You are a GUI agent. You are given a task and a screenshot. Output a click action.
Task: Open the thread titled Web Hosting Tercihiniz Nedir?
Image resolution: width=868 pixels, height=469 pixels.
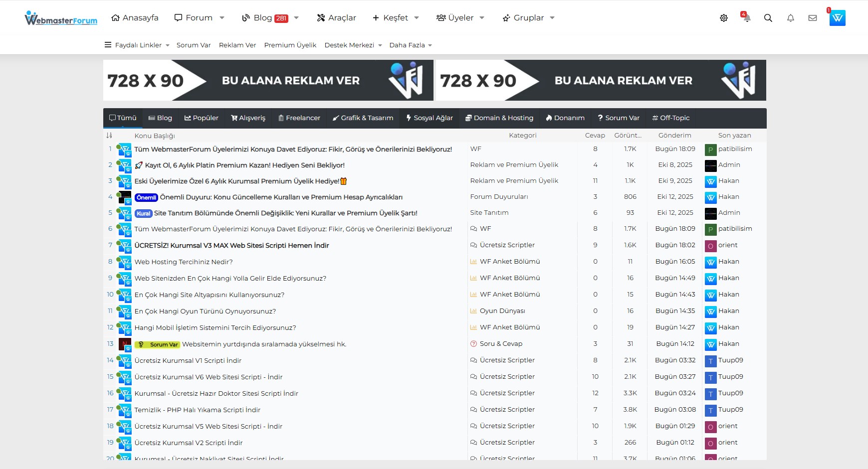[183, 261]
